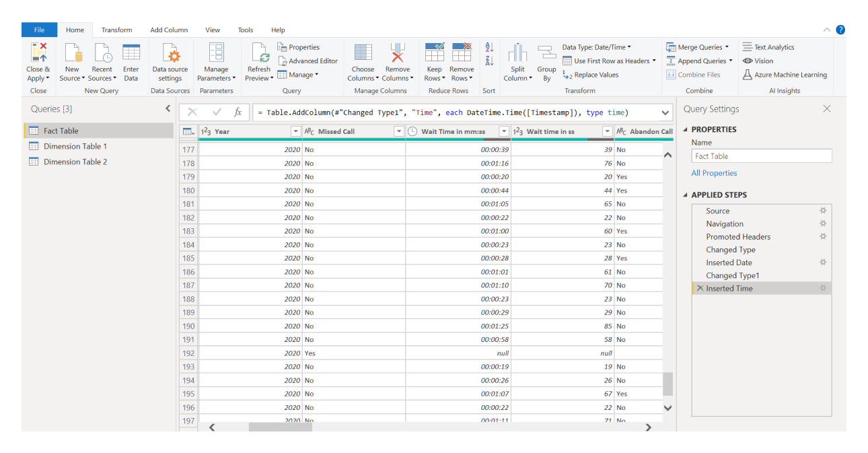Click the scroll right arrow
Viewport: 868px width, 453px height.
click(x=648, y=427)
